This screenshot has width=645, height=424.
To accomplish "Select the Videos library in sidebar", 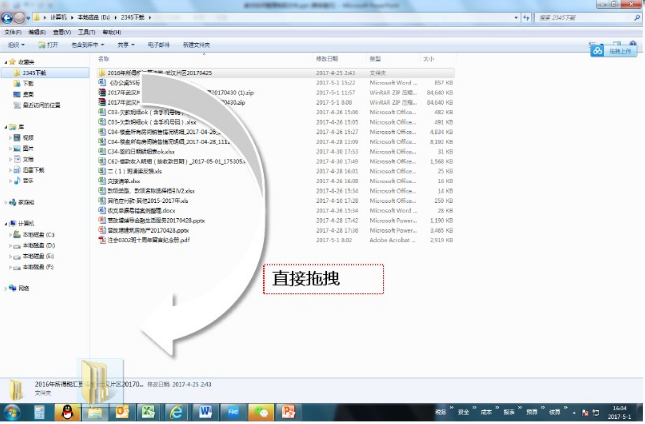I will [x=28, y=137].
